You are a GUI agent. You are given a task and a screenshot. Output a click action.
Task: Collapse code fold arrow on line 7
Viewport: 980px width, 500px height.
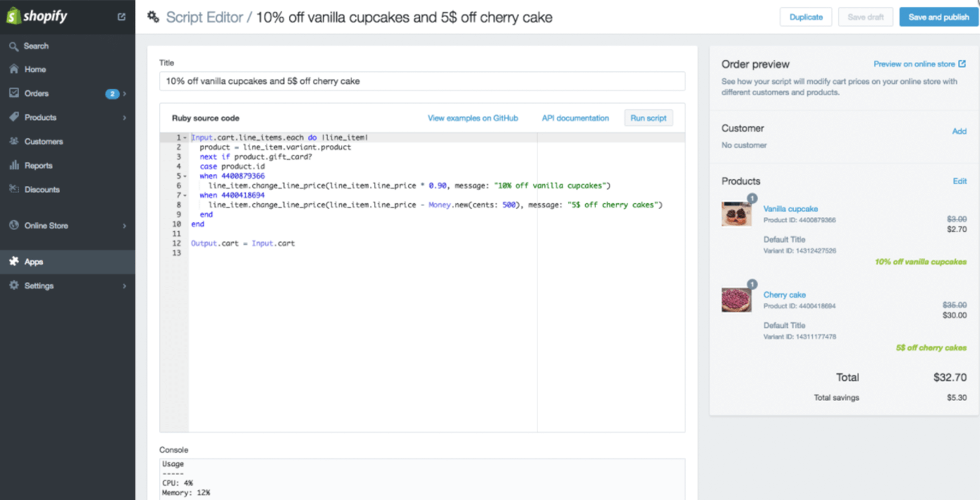pyautogui.click(x=185, y=195)
